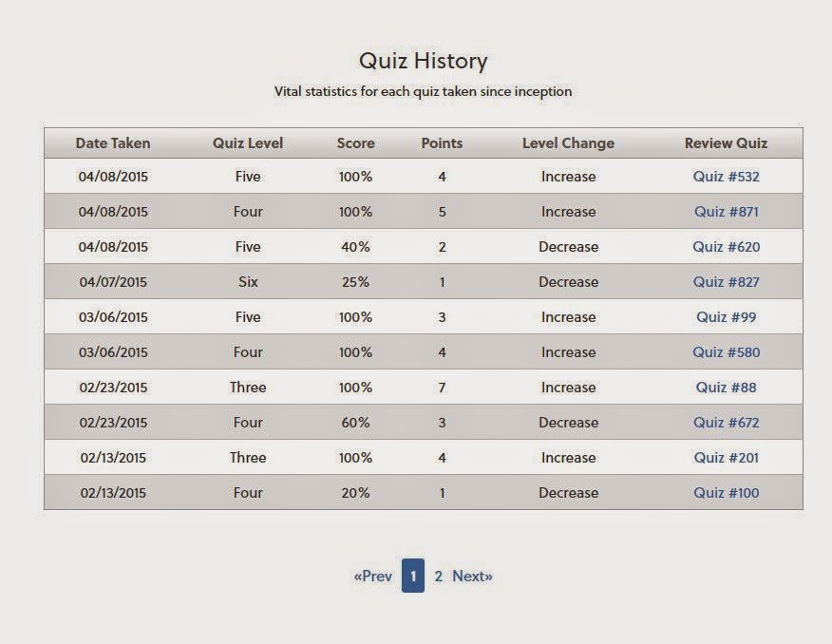Viewport: 832px width, 644px height.
Task: Click the Quiz Level column header
Action: (x=248, y=143)
